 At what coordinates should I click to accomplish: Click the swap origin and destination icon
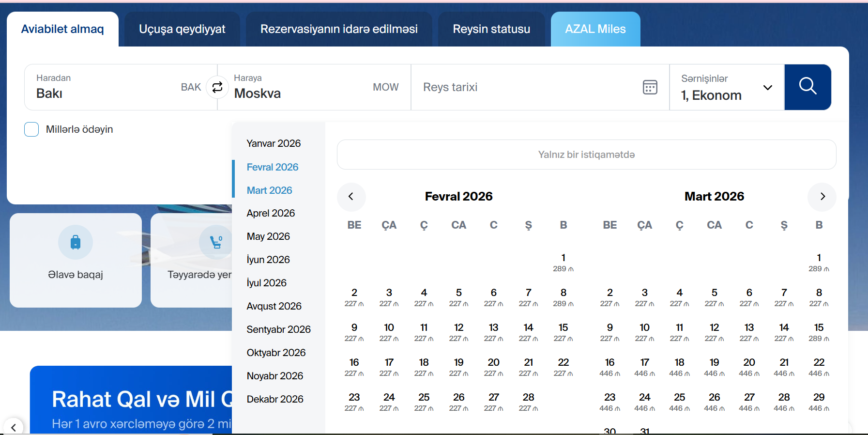coord(217,87)
